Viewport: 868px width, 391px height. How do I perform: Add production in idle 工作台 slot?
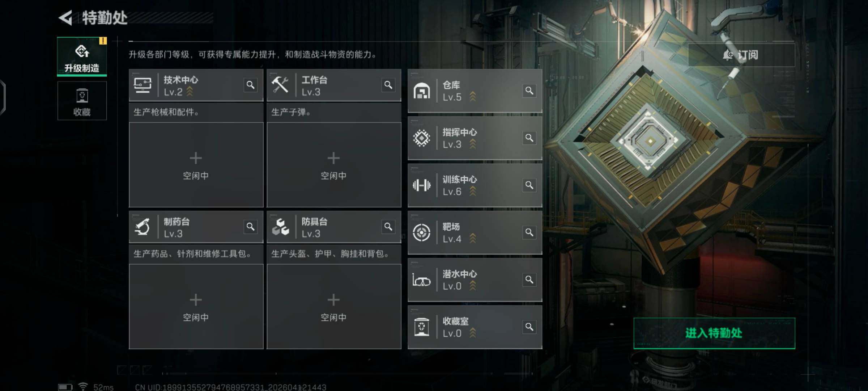pos(334,165)
